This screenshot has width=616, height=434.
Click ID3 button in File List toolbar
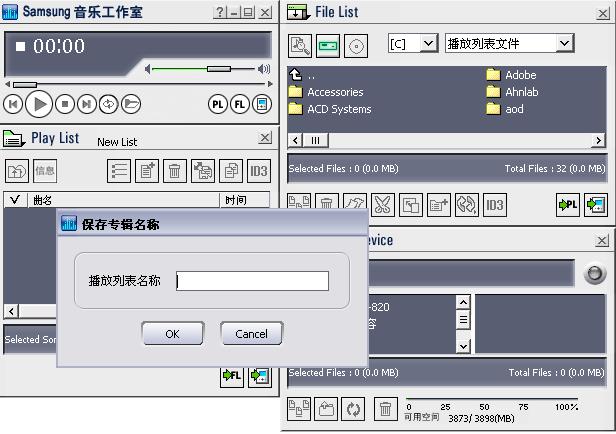click(x=495, y=205)
